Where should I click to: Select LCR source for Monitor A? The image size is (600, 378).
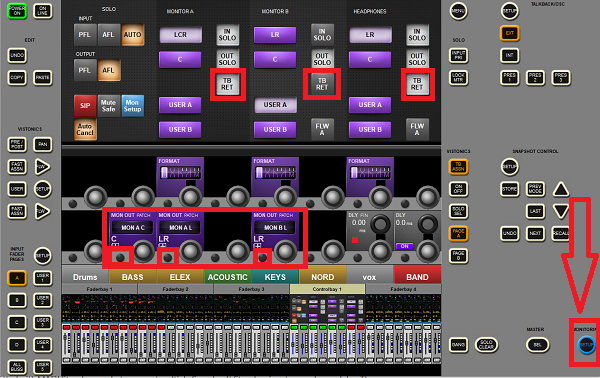180,35
